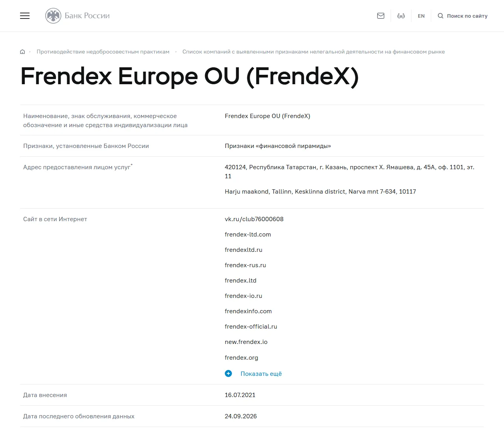Click the Признаки, установленные Банком России label
504x438 pixels.
pos(86,146)
